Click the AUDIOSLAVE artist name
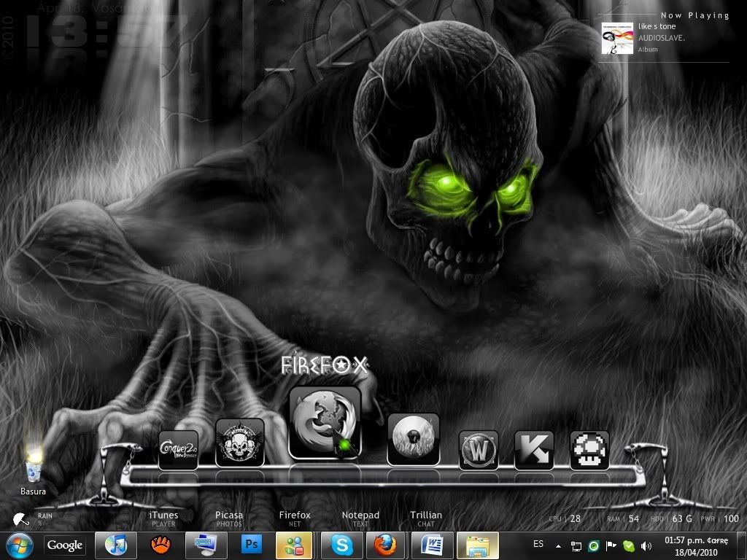This screenshot has height=560, width=747. pyautogui.click(x=661, y=38)
